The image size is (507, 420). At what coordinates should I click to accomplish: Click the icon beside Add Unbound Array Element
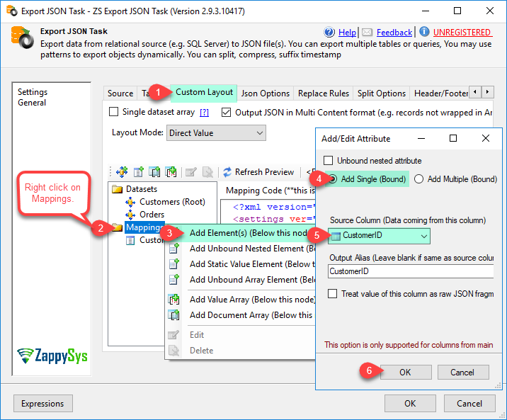point(174,279)
